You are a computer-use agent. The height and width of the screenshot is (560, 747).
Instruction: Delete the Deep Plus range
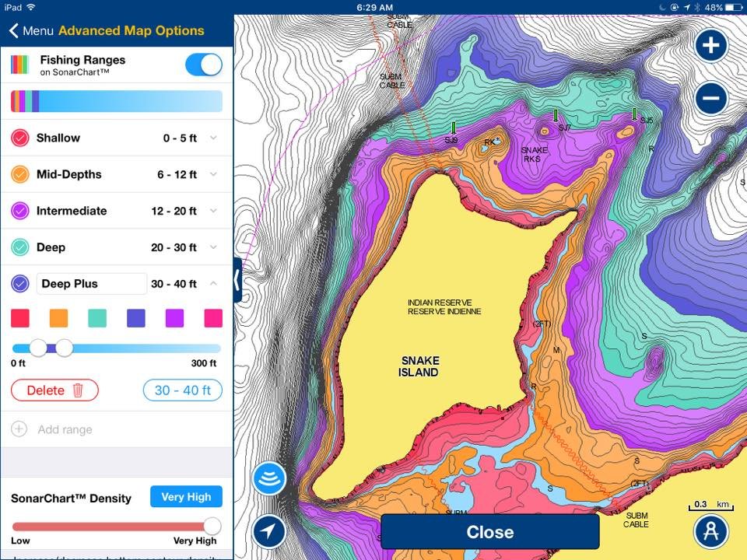[54, 390]
